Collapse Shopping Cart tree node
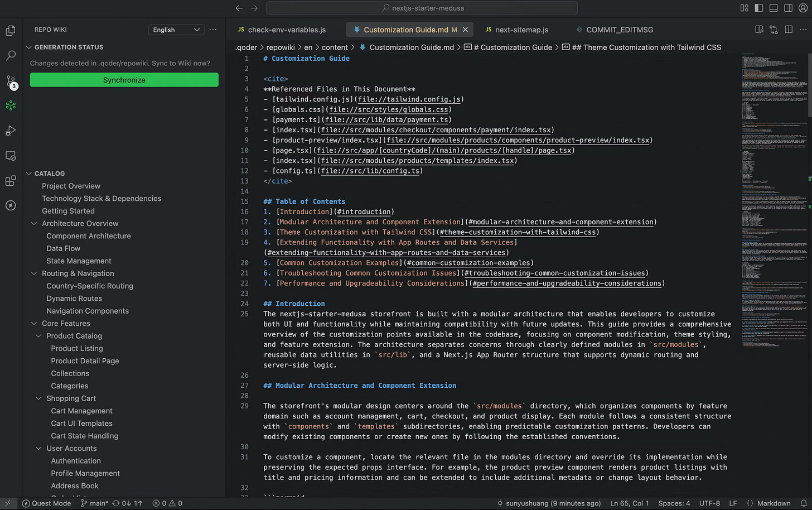Viewport: 812px width, 510px height. [x=38, y=398]
